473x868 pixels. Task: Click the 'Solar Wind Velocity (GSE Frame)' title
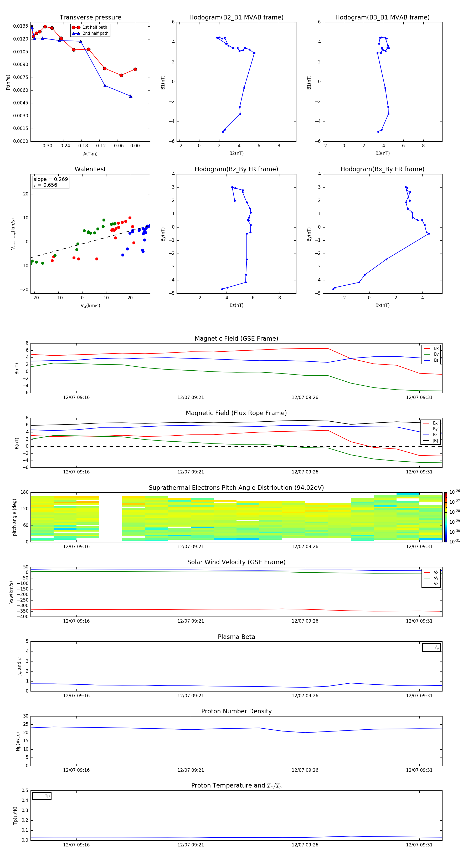236,562
